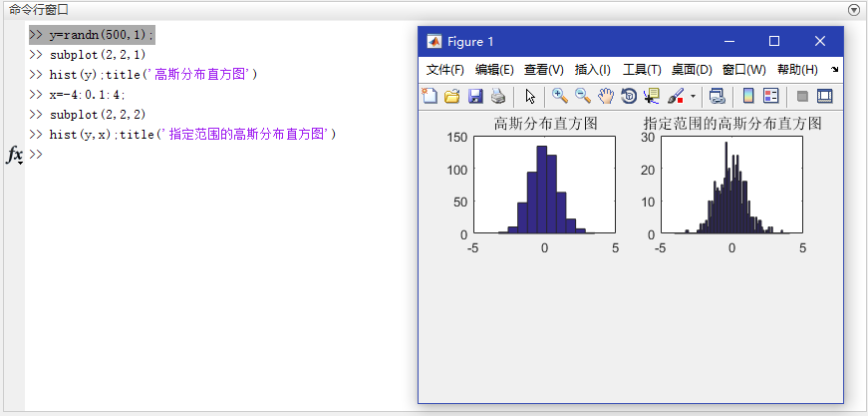
Task: Open the 帮助(H) menu in Figure 1
Action: pyautogui.click(x=797, y=70)
